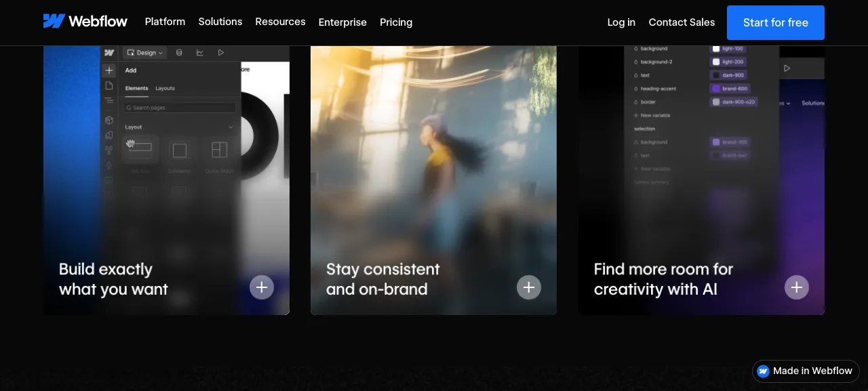Click the Components cube icon in the sidebar
The image size is (868, 391).
(x=109, y=120)
